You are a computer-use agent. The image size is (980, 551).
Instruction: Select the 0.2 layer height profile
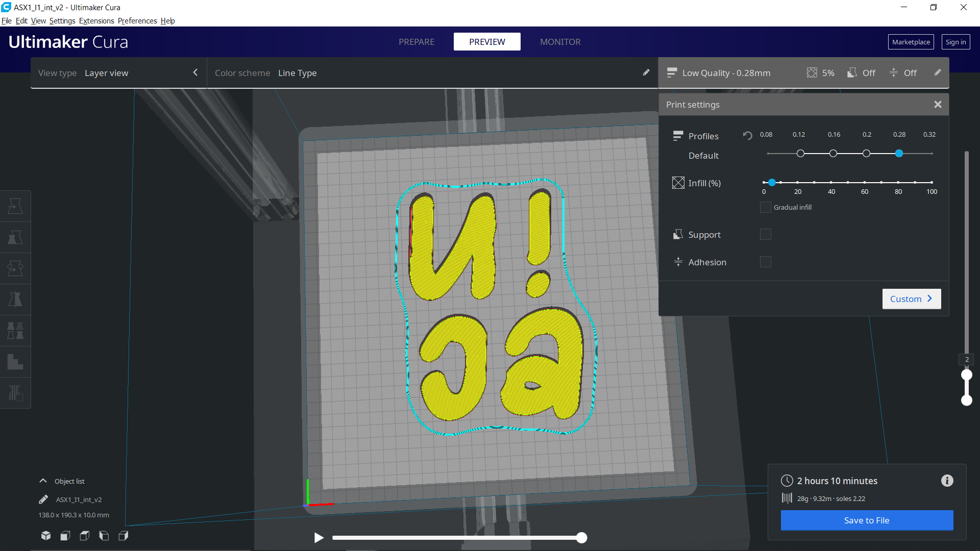(x=866, y=154)
